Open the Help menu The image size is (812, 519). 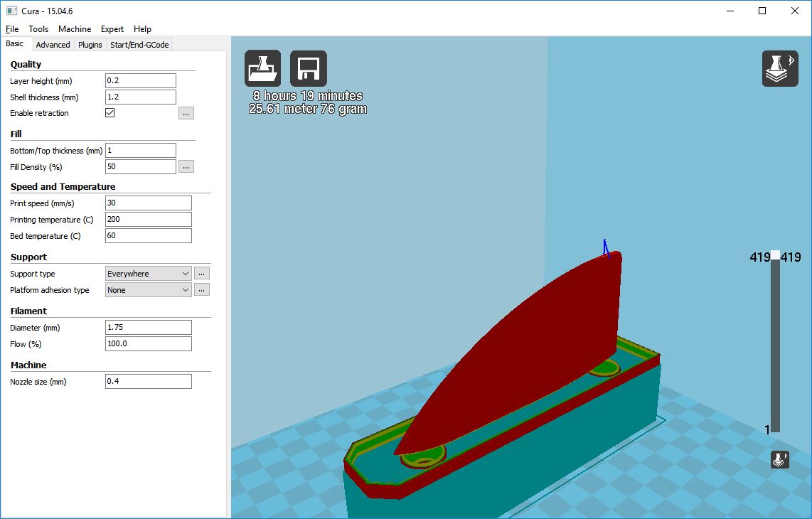(142, 29)
